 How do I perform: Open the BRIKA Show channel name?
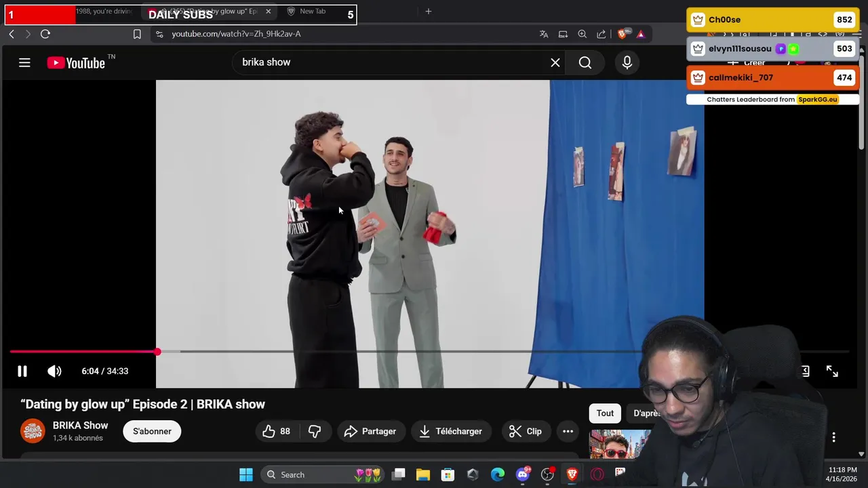(x=80, y=426)
